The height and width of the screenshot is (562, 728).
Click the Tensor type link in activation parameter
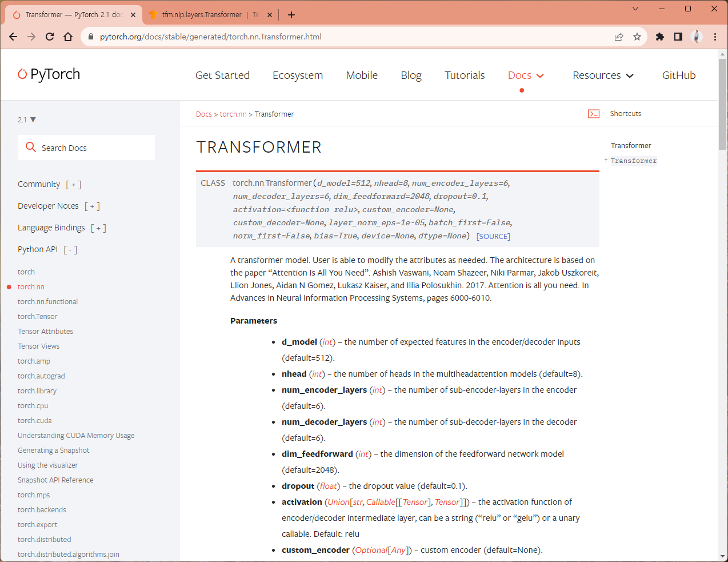point(415,502)
